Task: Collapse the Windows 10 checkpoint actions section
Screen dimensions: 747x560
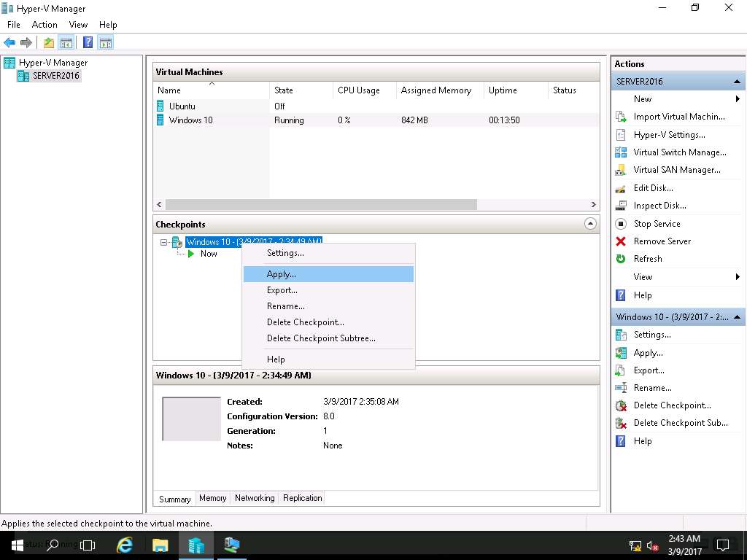Action: 737,317
